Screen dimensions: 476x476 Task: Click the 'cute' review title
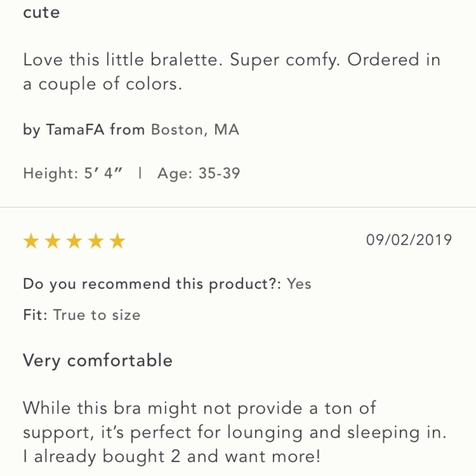click(x=41, y=12)
